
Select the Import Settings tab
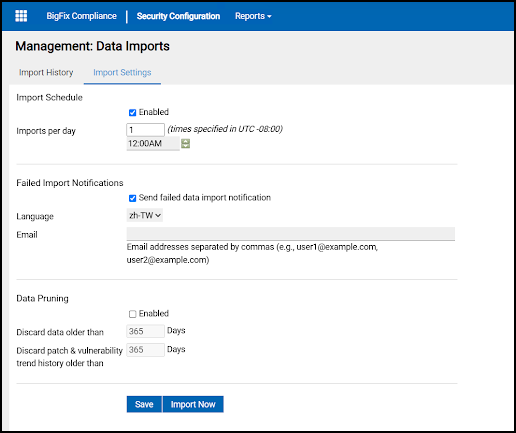click(x=122, y=72)
